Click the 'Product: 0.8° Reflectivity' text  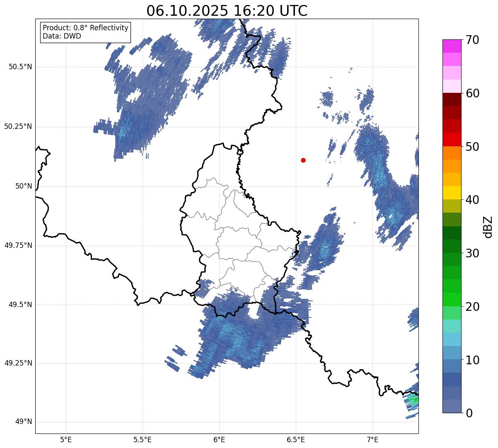tap(85, 28)
